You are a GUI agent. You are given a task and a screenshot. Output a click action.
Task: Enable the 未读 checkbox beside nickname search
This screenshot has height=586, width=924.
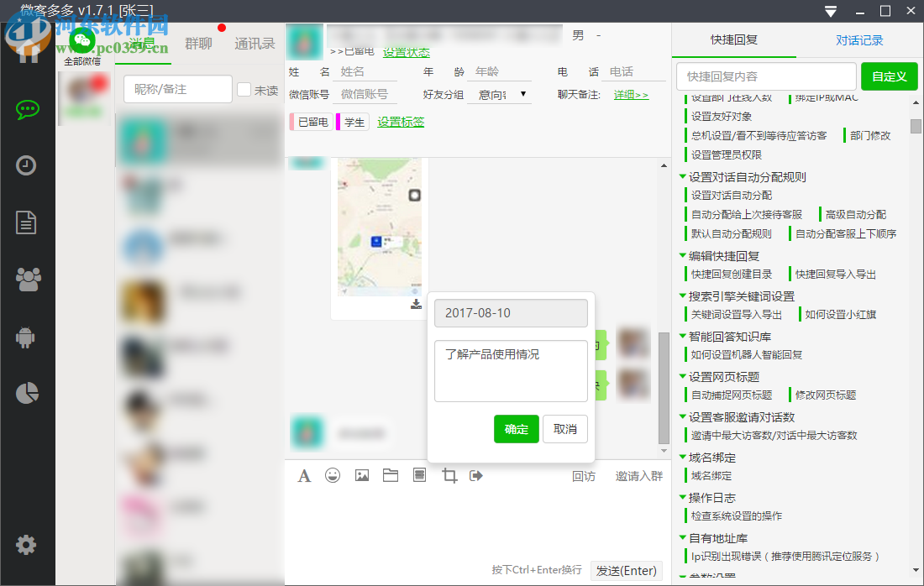244,87
